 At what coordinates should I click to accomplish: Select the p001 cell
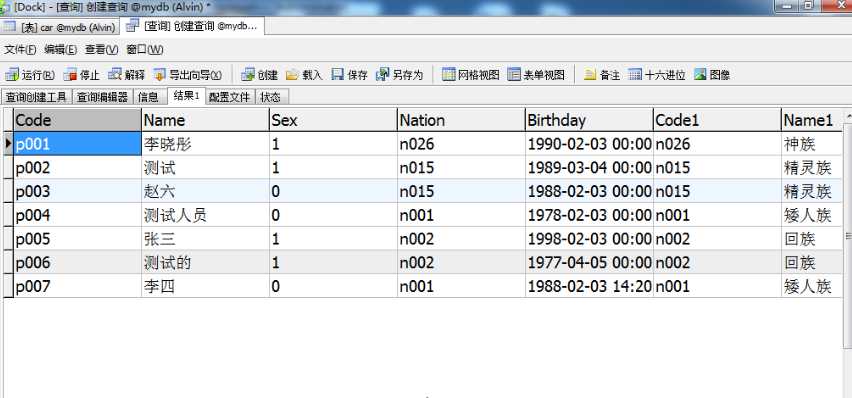tap(77, 144)
